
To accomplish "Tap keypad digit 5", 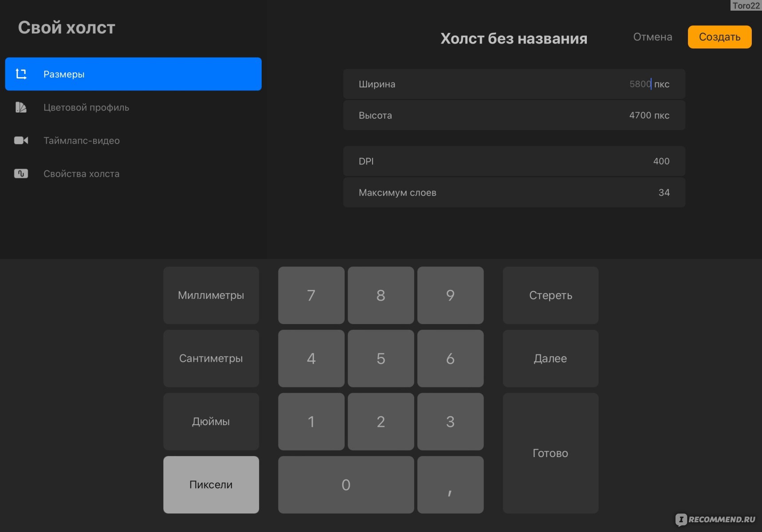I will (x=381, y=358).
